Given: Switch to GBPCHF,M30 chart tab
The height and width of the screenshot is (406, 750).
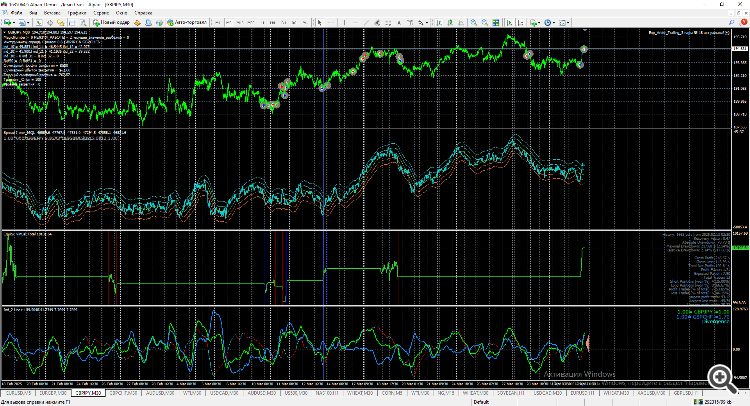Looking at the screenshot, I should click(x=123, y=393).
